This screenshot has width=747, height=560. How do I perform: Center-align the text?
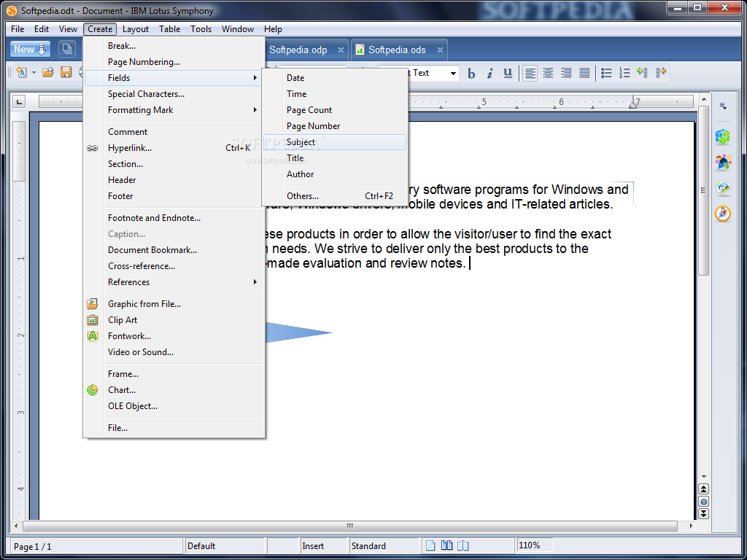click(548, 73)
